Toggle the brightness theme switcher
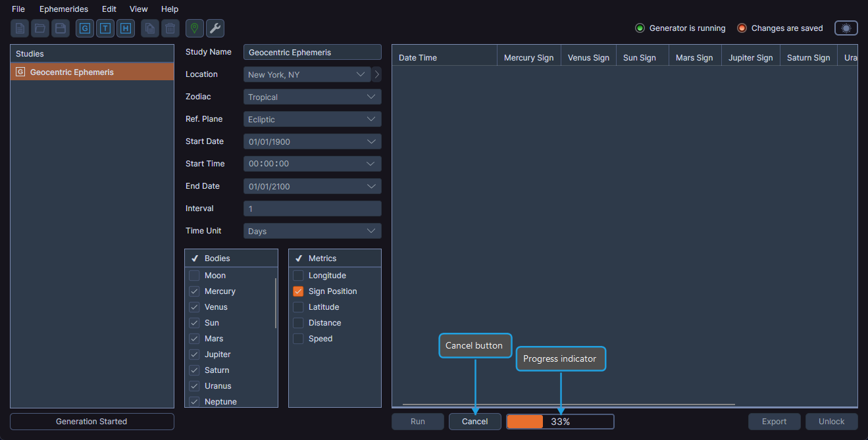 click(846, 28)
